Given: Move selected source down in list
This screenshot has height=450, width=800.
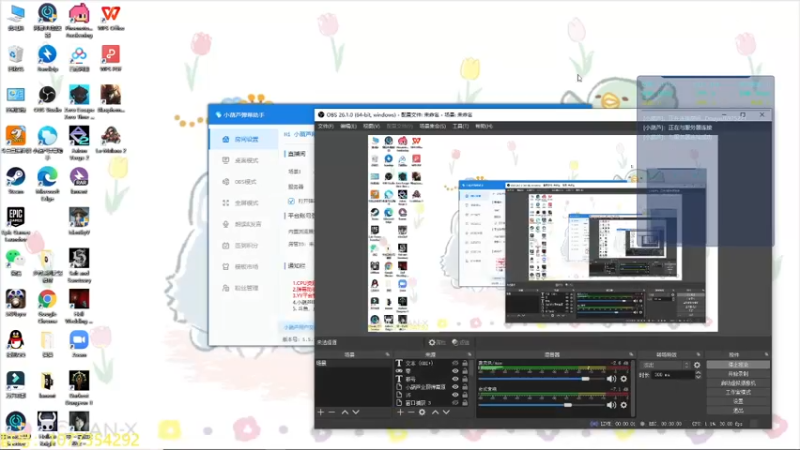Looking at the screenshot, I should (x=446, y=412).
